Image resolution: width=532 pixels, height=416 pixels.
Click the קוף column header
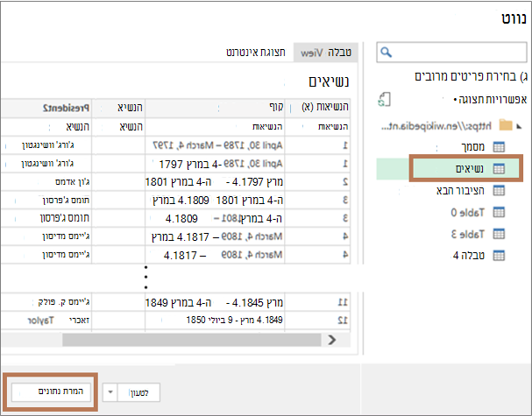coord(215,108)
